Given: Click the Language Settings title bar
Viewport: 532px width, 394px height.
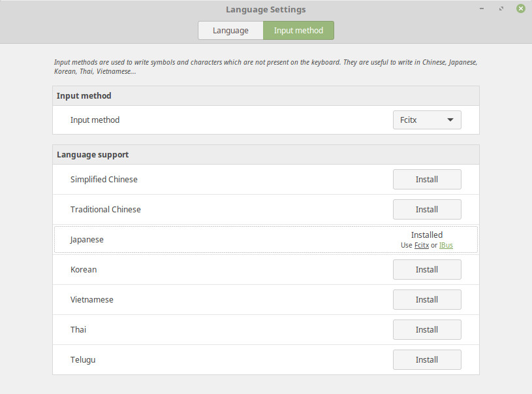Looking at the screenshot, I should coord(266,10).
